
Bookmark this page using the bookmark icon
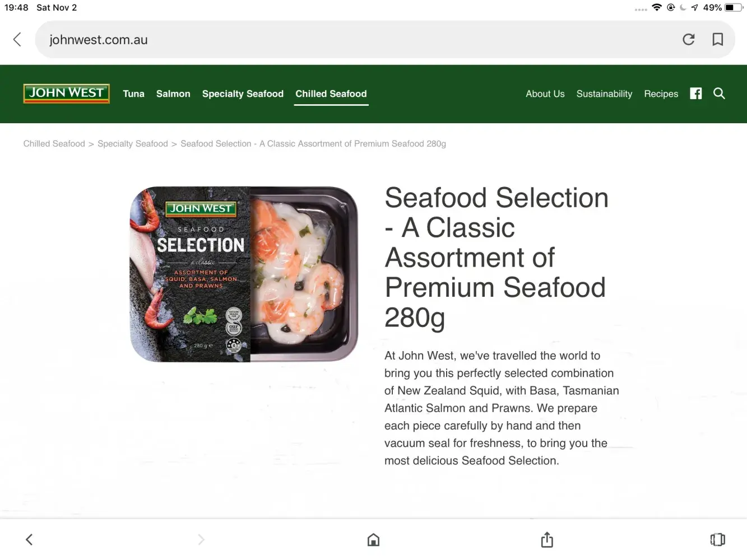717,39
